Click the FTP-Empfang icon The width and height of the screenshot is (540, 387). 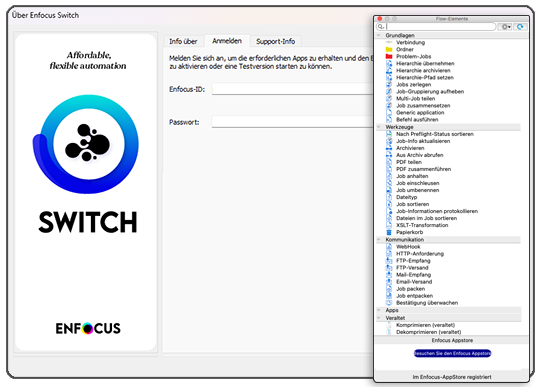pos(389,261)
